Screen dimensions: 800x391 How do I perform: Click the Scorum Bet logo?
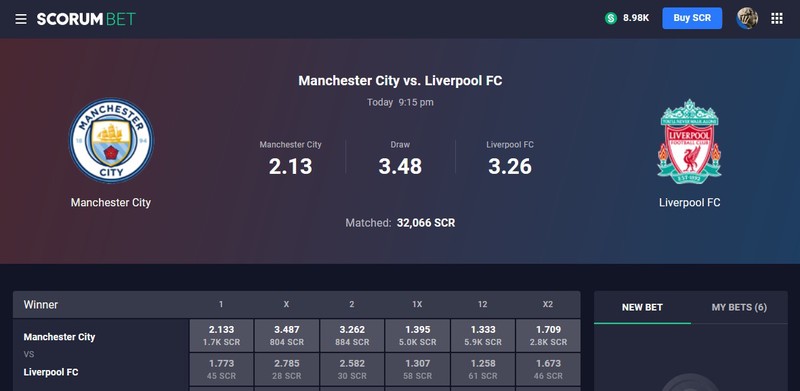pyautogui.click(x=86, y=19)
